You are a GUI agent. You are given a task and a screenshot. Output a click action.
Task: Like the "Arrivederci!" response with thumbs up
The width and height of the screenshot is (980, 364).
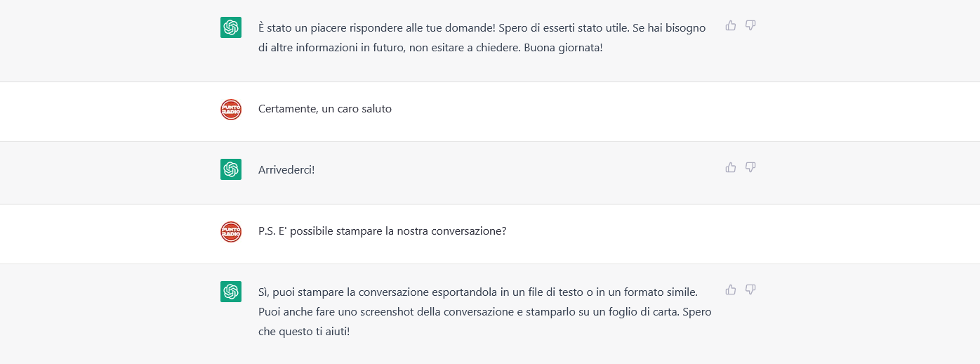731,167
